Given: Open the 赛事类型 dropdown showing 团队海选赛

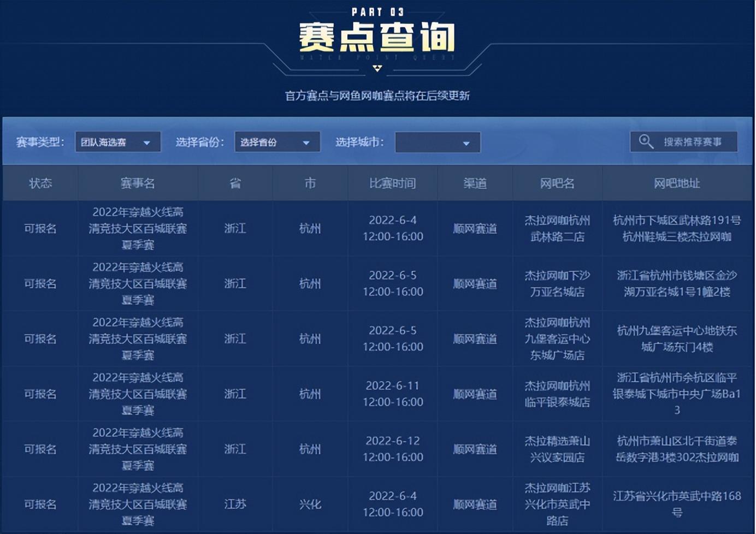Looking at the screenshot, I should (117, 143).
